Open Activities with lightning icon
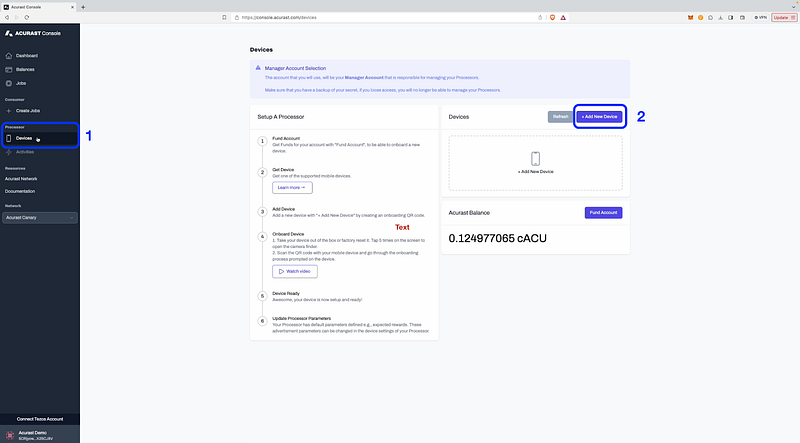 [x=24, y=152]
